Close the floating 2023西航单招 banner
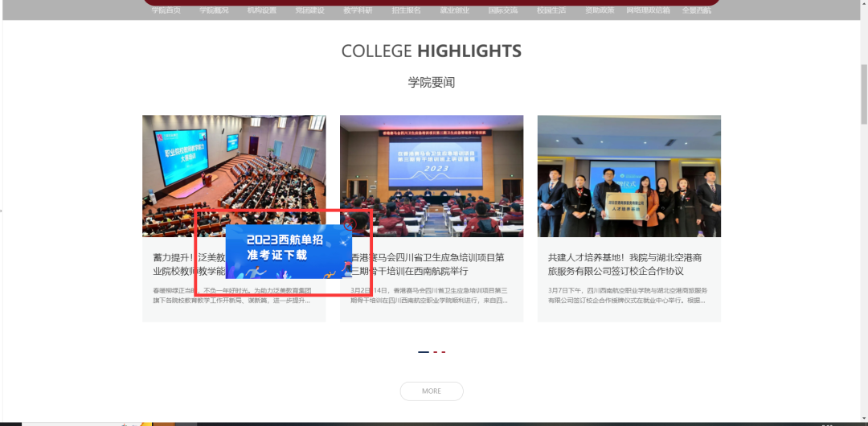868x426 pixels. point(350,225)
